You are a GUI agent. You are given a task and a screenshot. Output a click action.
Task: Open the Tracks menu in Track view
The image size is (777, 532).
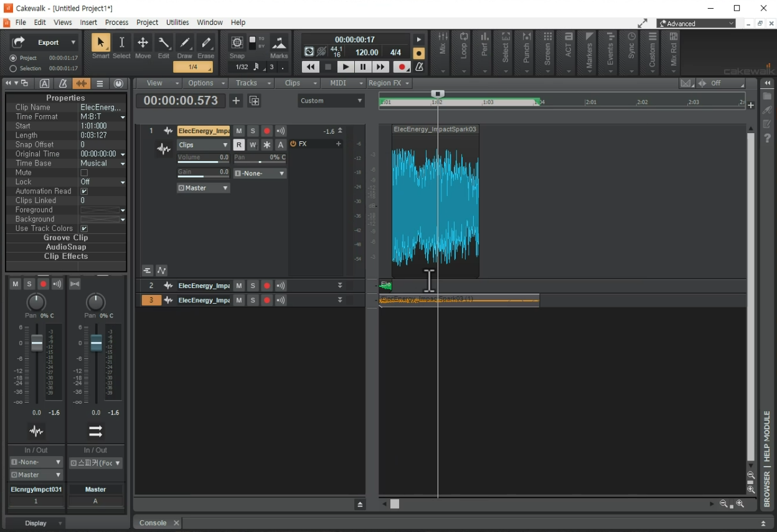[x=252, y=83]
